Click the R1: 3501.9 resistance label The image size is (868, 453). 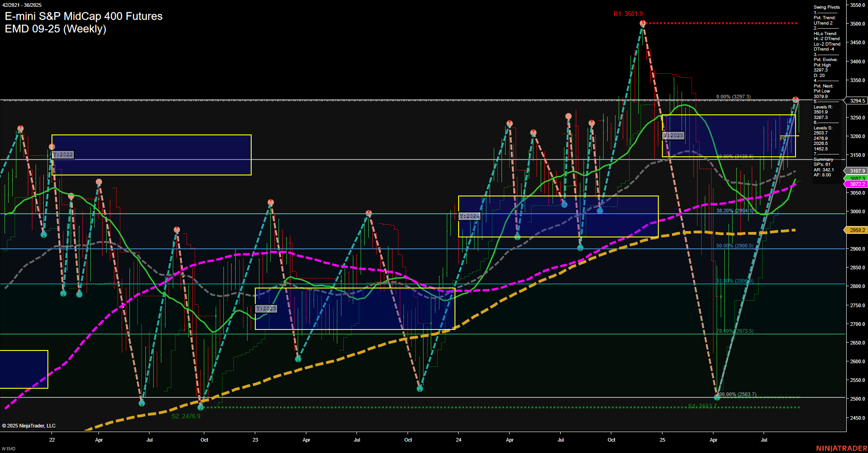click(628, 14)
